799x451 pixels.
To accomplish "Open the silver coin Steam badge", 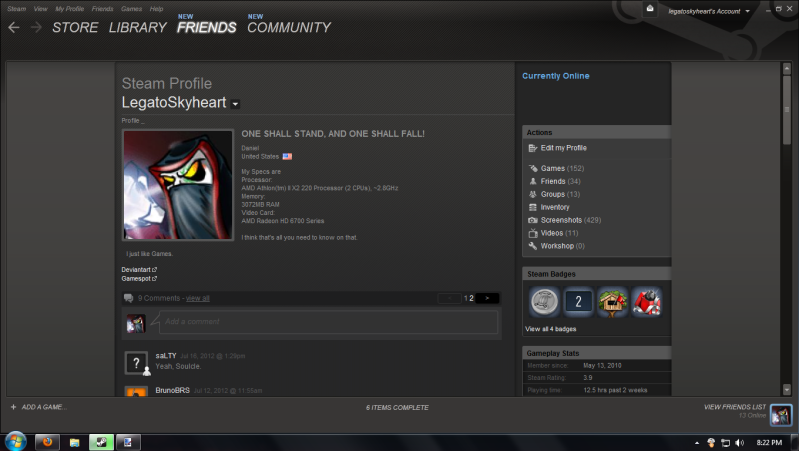I will pyautogui.click(x=544, y=301).
